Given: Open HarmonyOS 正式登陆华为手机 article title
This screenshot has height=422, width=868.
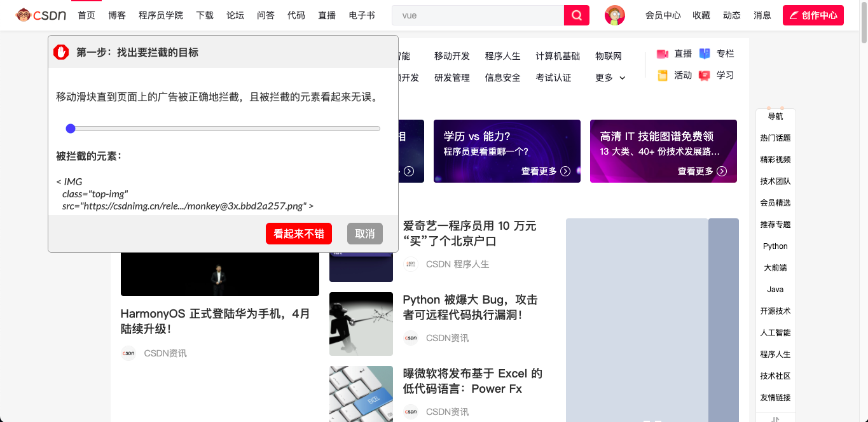Looking at the screenshot, I should click(x=216, y=321).
